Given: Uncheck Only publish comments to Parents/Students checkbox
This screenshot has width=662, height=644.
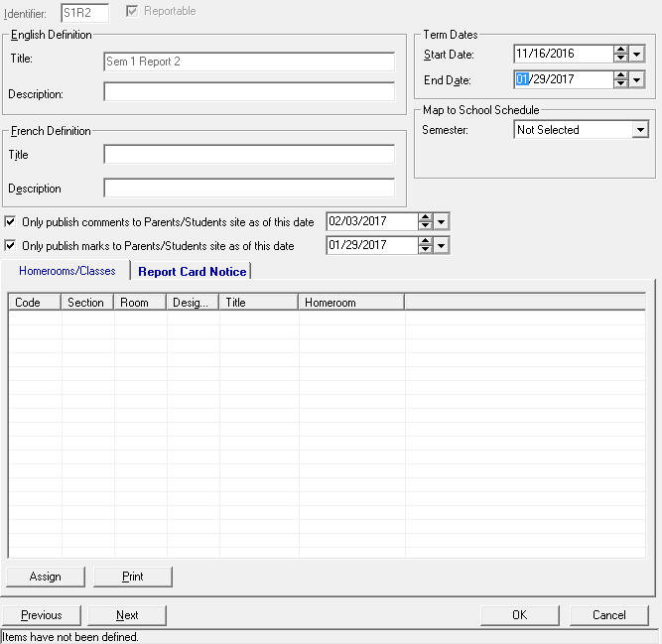Looking at the screenshot, I should [12, 222].
